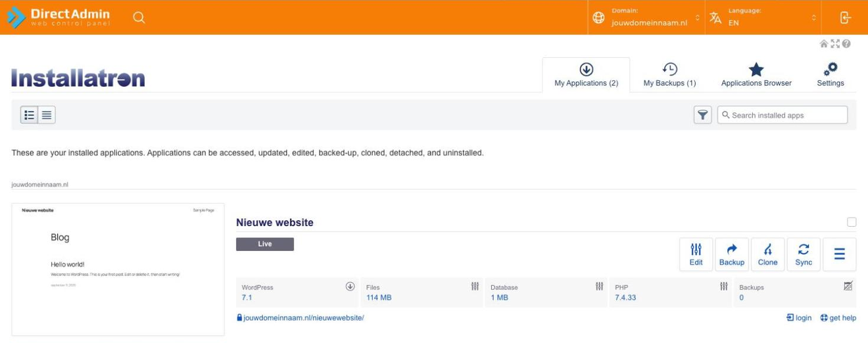Click the Nieuwe website screenshot thumbnail
Screen dimensions: 868x343
[118, 269]
